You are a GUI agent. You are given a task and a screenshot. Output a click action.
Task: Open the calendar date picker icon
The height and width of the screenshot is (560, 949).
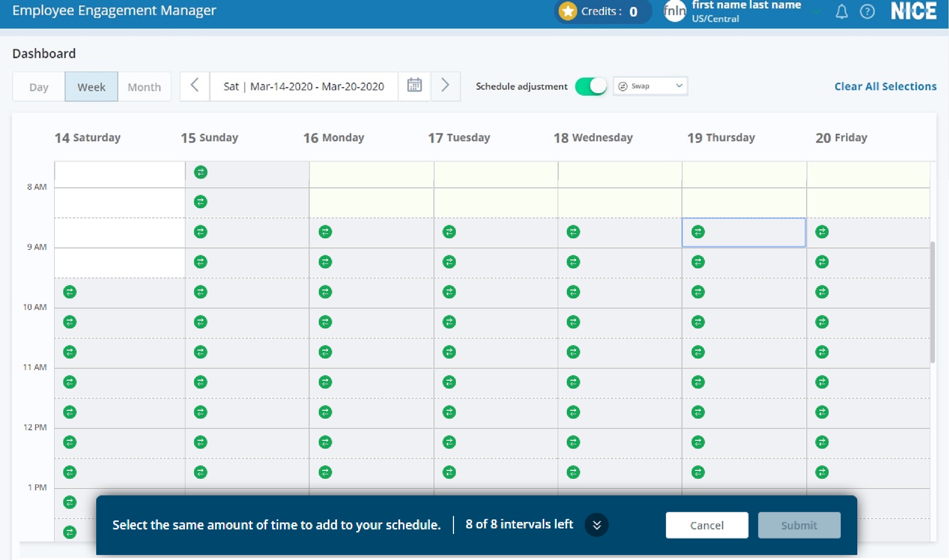point(414,85)
